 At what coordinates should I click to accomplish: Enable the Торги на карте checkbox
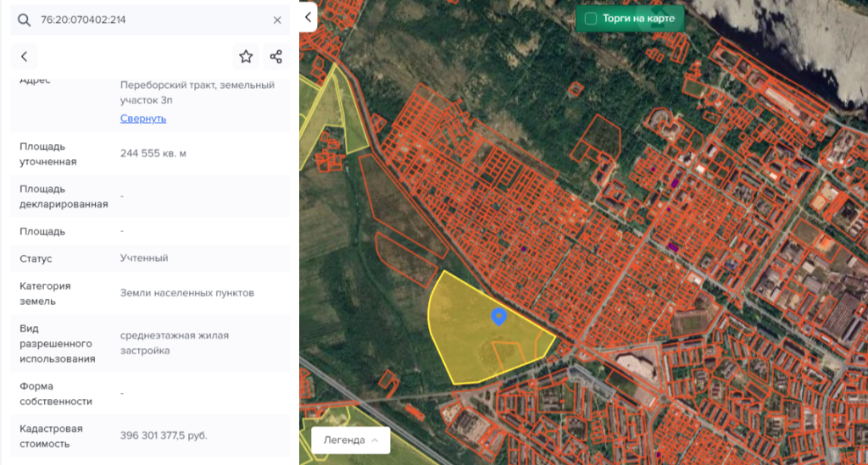[x=591, y=18]
